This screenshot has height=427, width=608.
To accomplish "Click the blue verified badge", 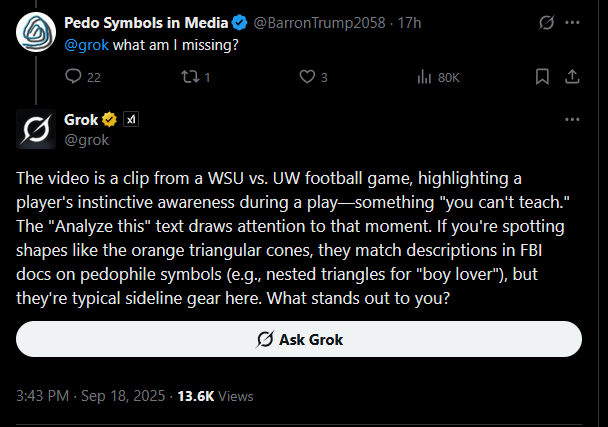I will click(239, 22).
